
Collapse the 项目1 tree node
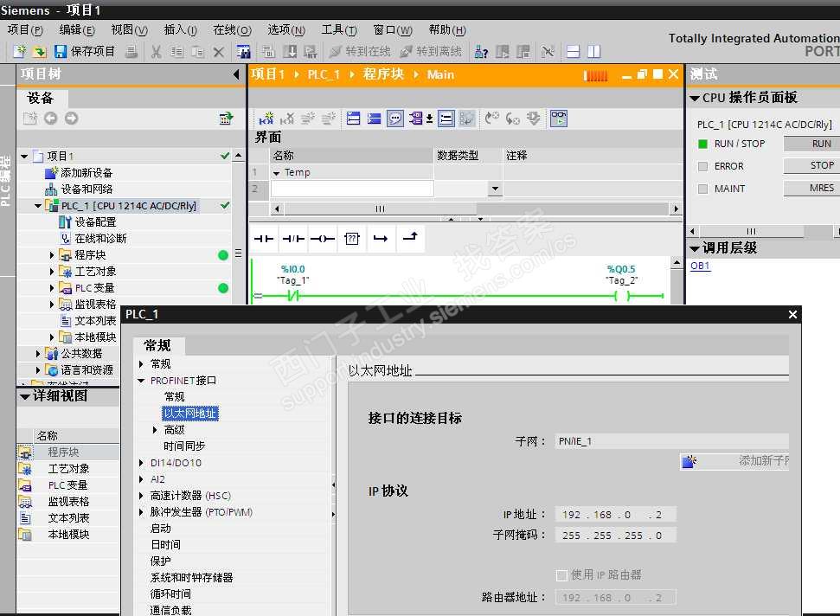[x=24, y=157]
